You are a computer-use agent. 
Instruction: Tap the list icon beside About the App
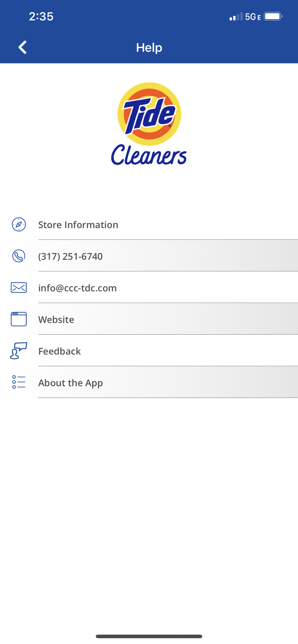tap(19, 382)
